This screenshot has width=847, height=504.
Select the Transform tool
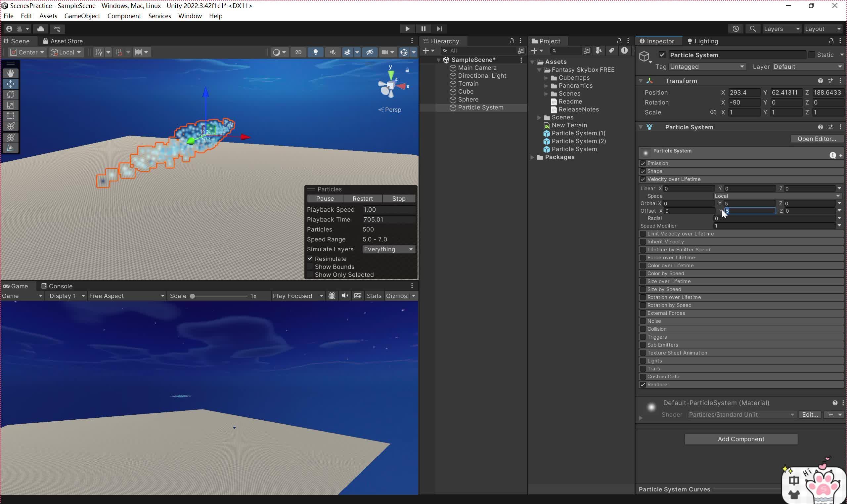click(11, 126)
